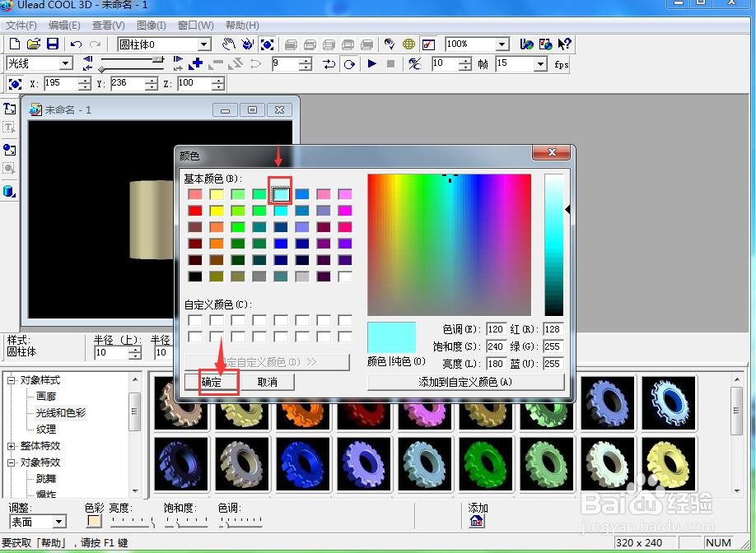The width and height of the screenshot is (756, 553).
Task: Click the Create animation file icon
Action: pos(546,44)
